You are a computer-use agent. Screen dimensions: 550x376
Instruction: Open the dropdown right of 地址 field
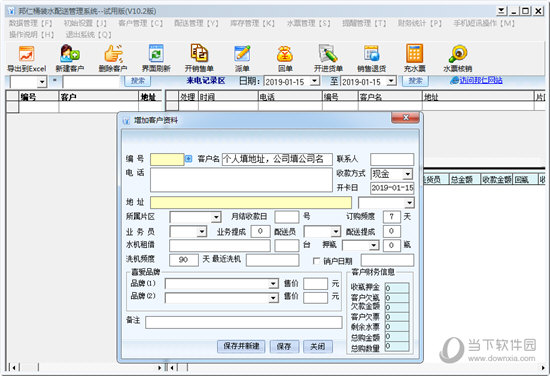[409, 203]
